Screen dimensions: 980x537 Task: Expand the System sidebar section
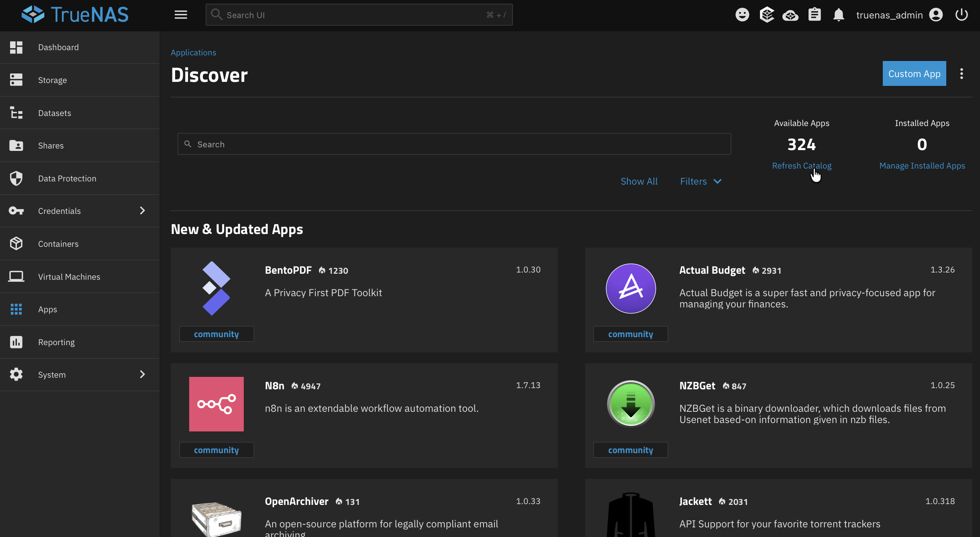(x=142, y=374)
